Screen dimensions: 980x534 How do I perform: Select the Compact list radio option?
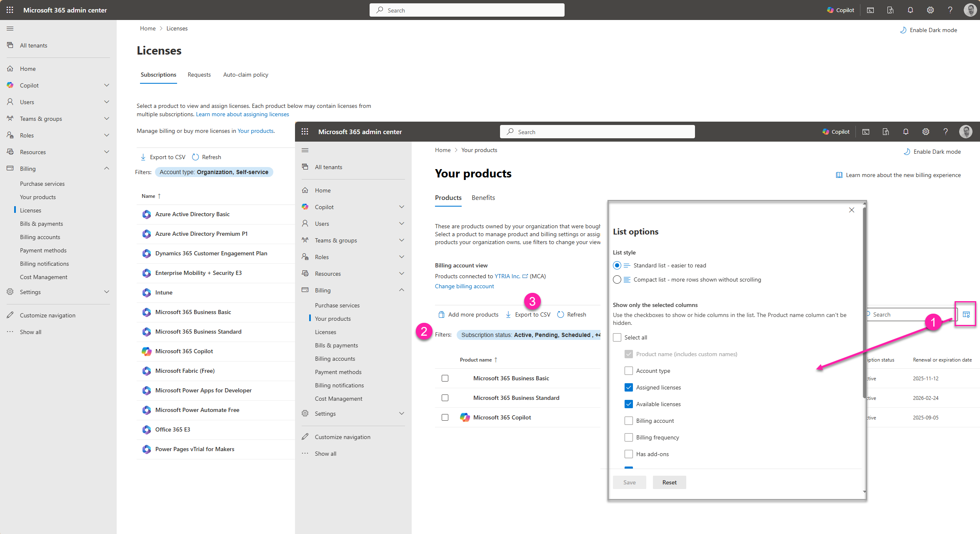[x=617, y=279]
